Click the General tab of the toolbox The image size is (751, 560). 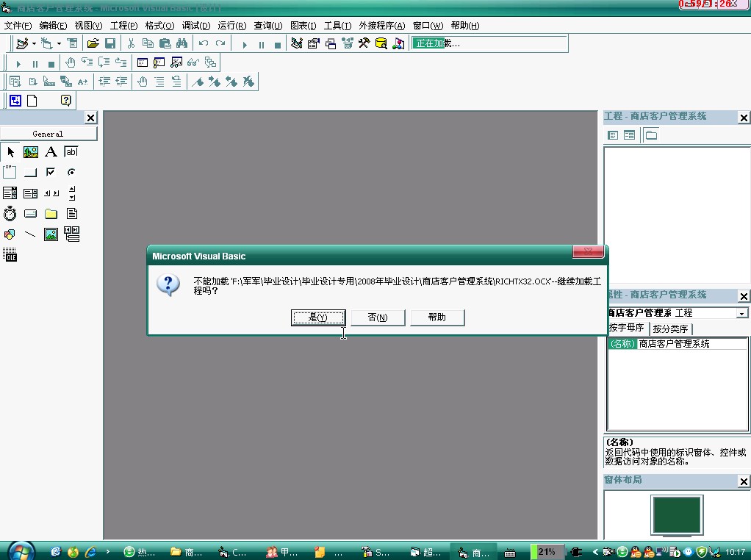tap(48, 134)
